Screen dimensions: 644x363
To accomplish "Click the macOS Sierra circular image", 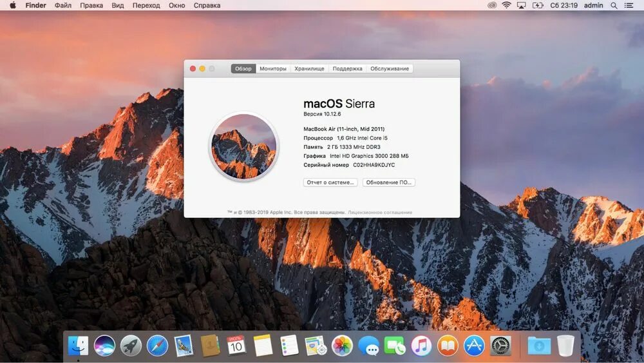I will pyautogui.click(x=243, y=147).
